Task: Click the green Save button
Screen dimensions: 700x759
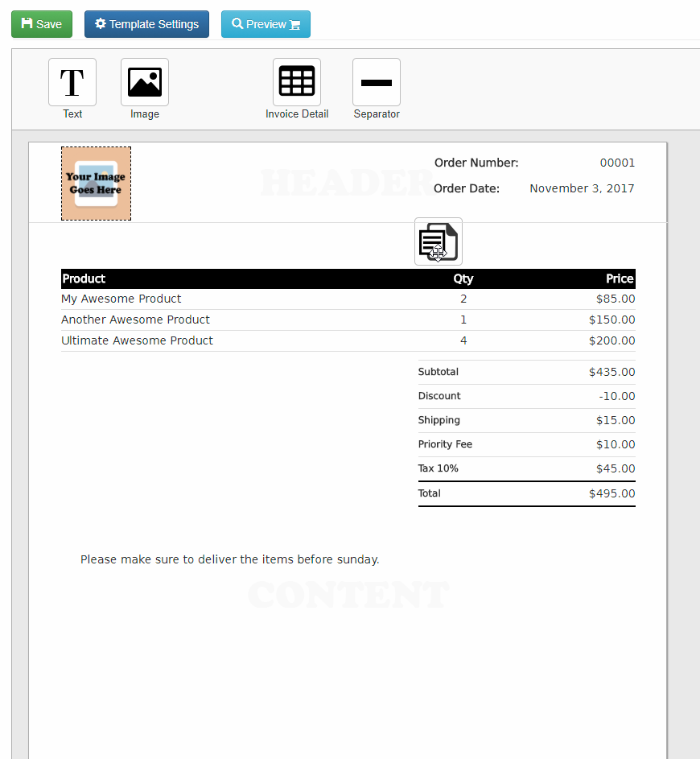Action: (x=42, y=24)
